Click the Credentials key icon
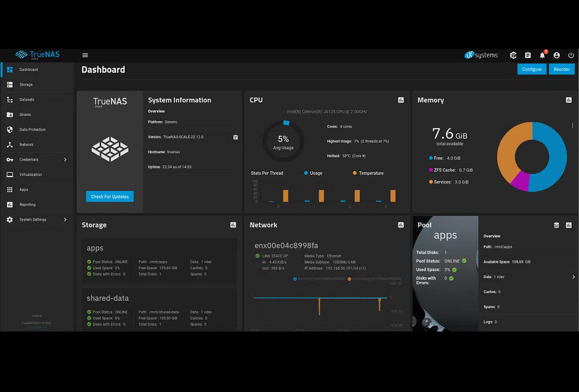The image size is (579, 392). (x=10, y=159)
